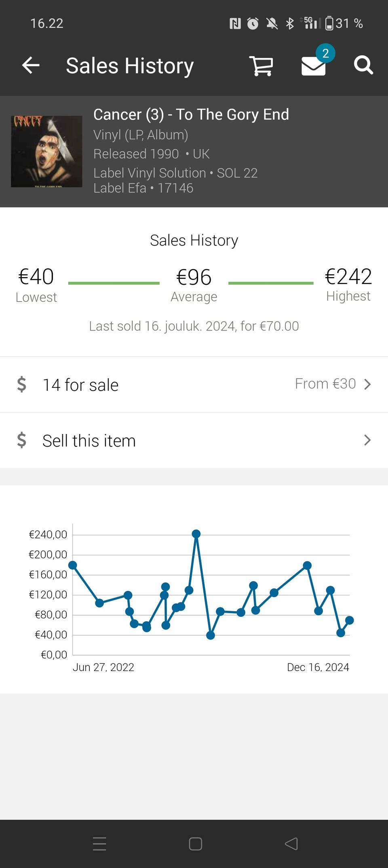
Task: Open To The Gory End album cover
Action: tap(46, 152)
